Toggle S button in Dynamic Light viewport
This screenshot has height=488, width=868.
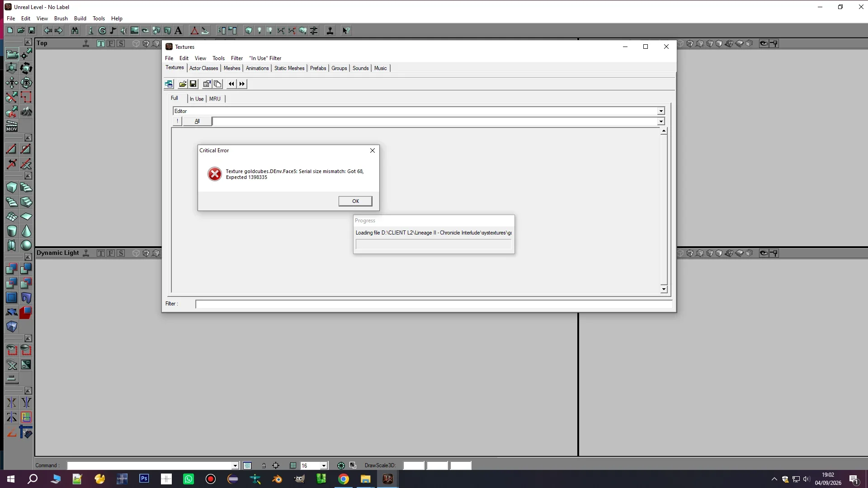point(121,253)
